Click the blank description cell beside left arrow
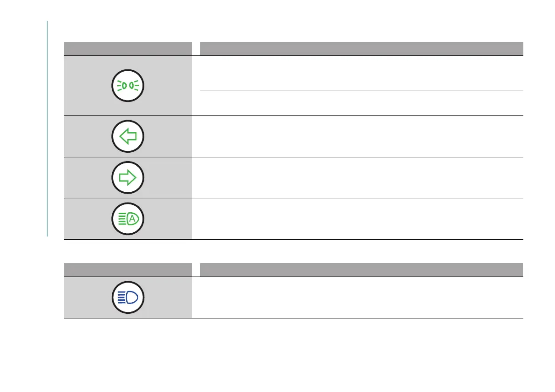 [x=361, y=136]
